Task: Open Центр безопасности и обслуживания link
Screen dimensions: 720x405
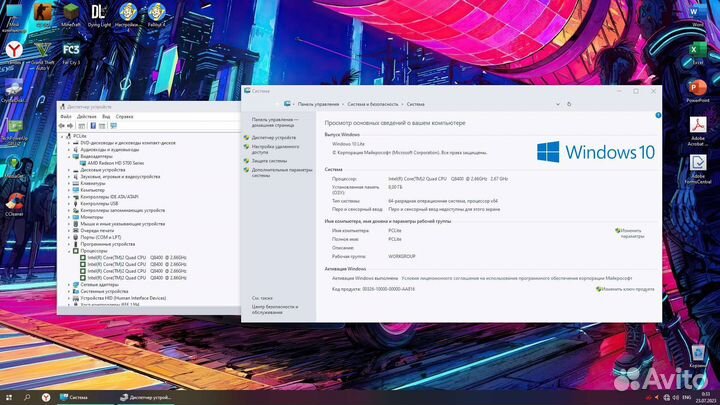Action: point(275,309)
